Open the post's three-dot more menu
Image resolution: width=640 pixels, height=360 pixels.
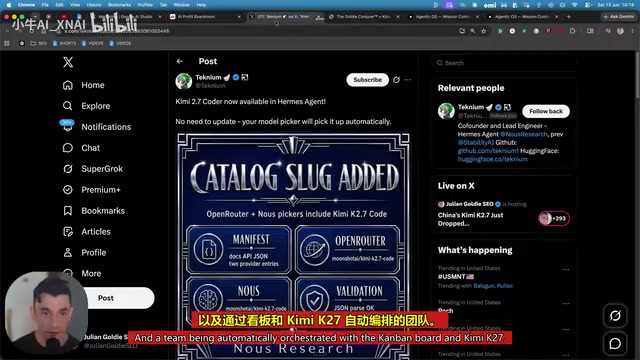(x=408, y=80)
